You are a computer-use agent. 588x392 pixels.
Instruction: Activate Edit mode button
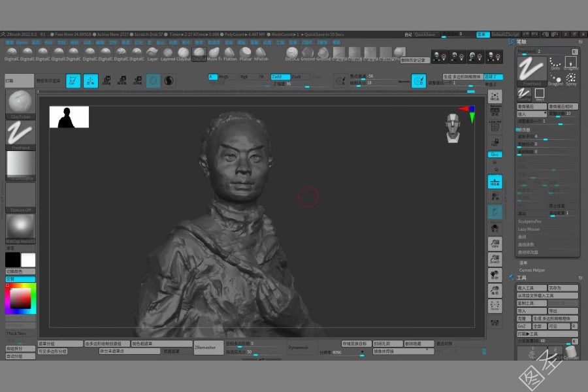click(73, 80)
